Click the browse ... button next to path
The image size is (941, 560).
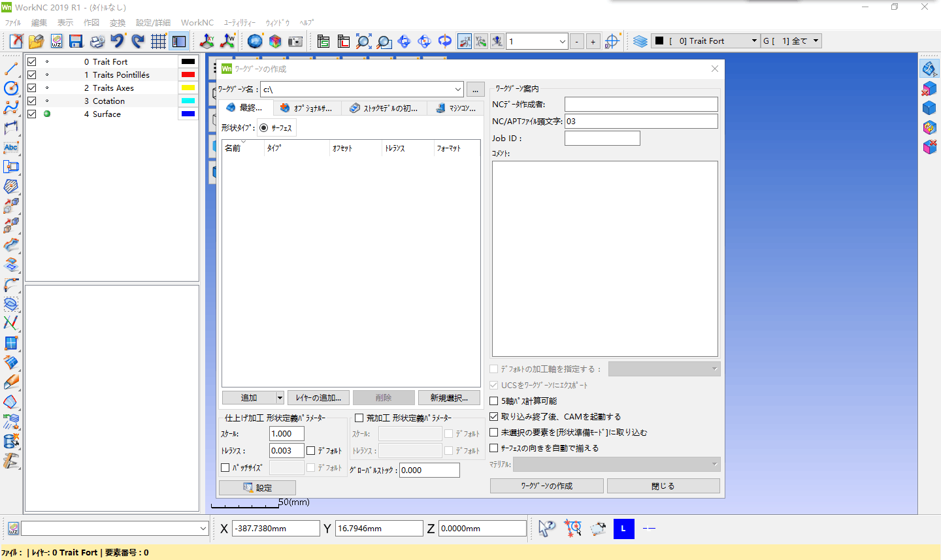[476, 90]
